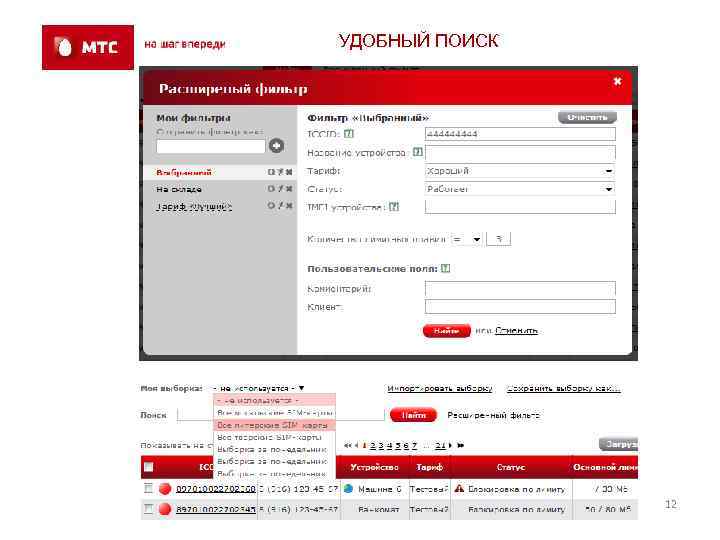Click 'Импортировать выборку' link
Viewport: 720px width, 540px height.
tap(439, 388)
